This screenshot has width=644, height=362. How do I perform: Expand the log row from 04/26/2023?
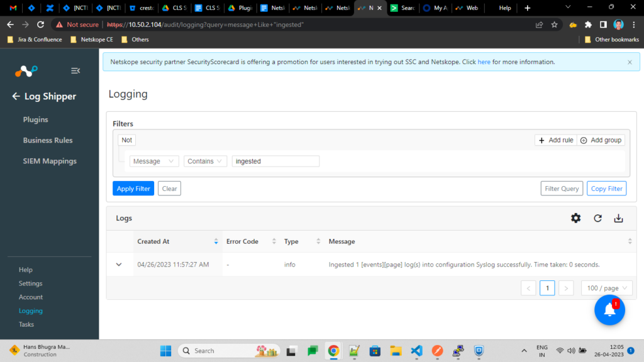(119, 265)
